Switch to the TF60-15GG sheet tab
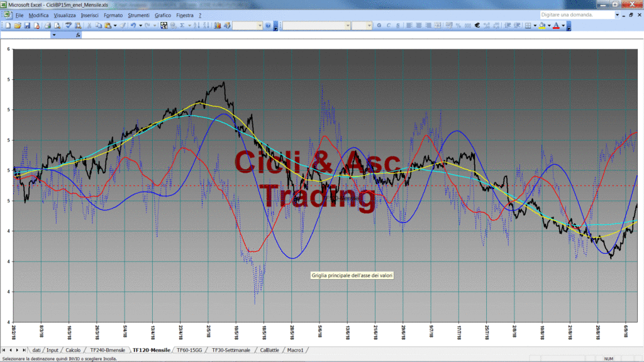Screen dimensions: 644x362 coord(189,350)
